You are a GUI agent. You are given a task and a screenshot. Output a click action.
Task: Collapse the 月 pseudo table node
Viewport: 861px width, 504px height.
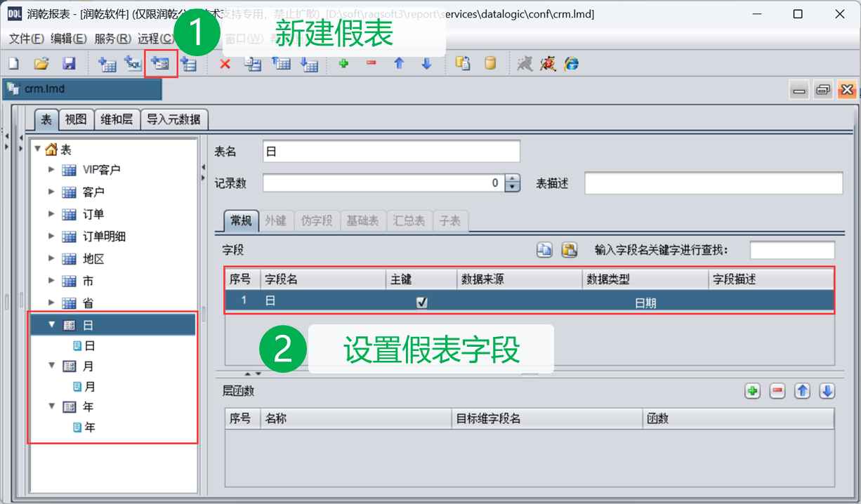pyautogui.click(x=51, y=366)
